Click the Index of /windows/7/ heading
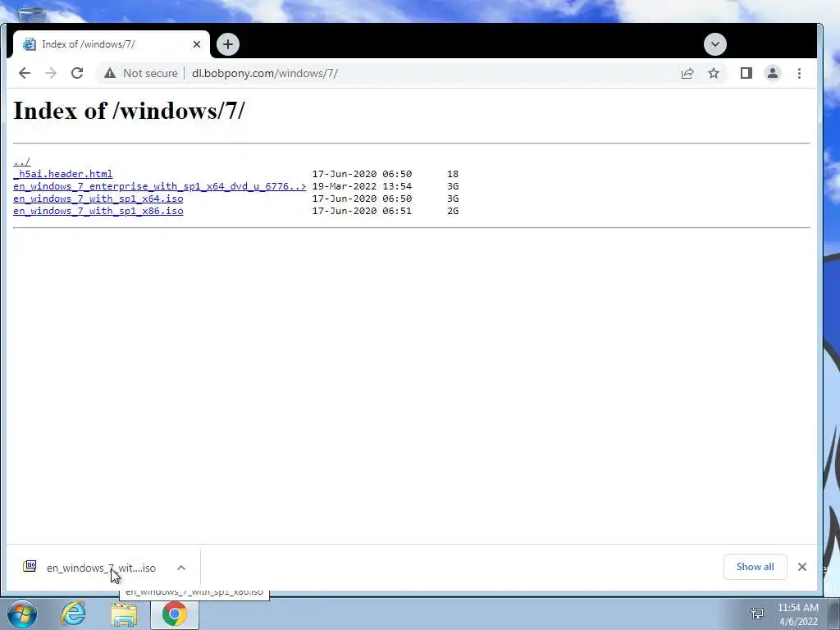The height and width of the screenshot is (630, 840). [x=129, y=111]
